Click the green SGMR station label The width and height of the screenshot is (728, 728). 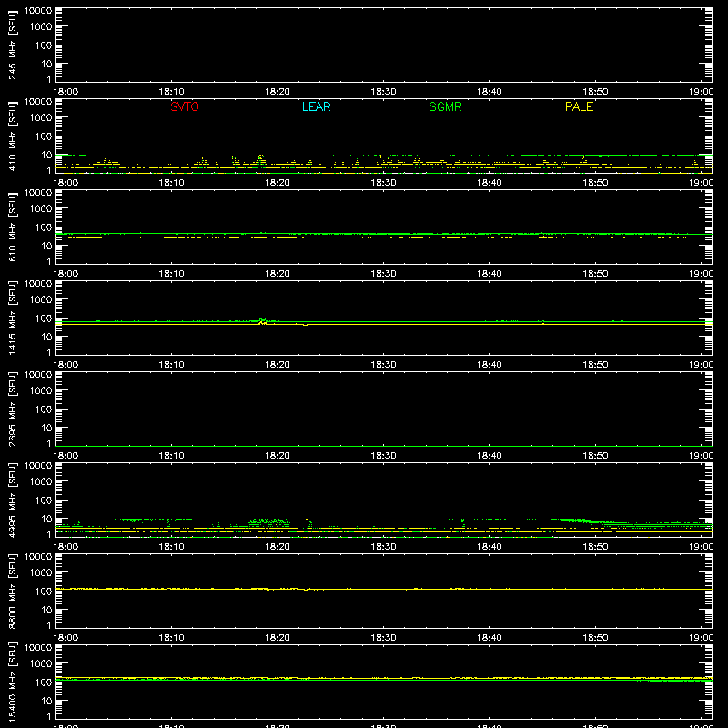coord(445,106)
